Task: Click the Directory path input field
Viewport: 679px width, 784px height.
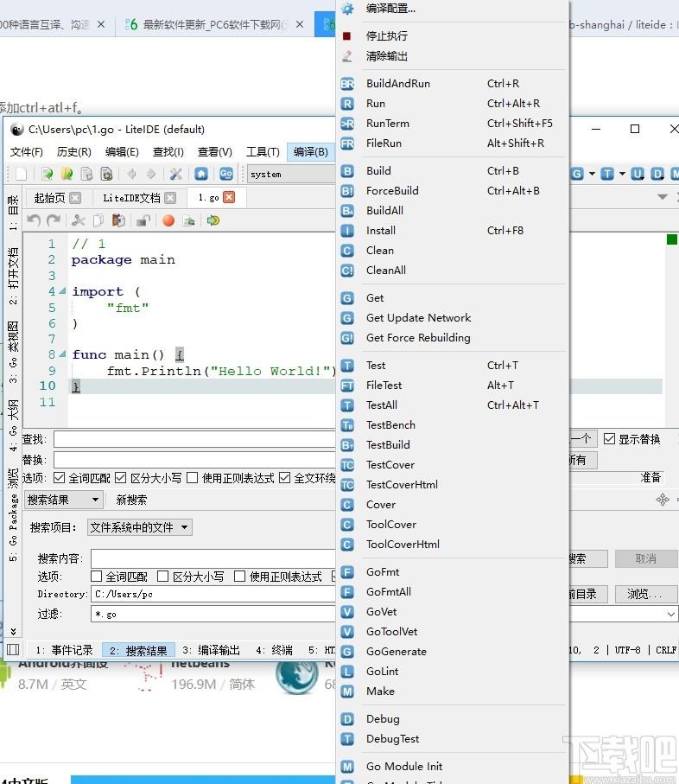Action: point(213,594)
